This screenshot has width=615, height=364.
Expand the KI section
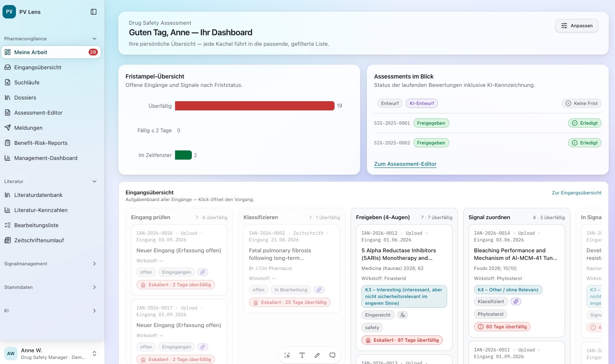point(50,311)
